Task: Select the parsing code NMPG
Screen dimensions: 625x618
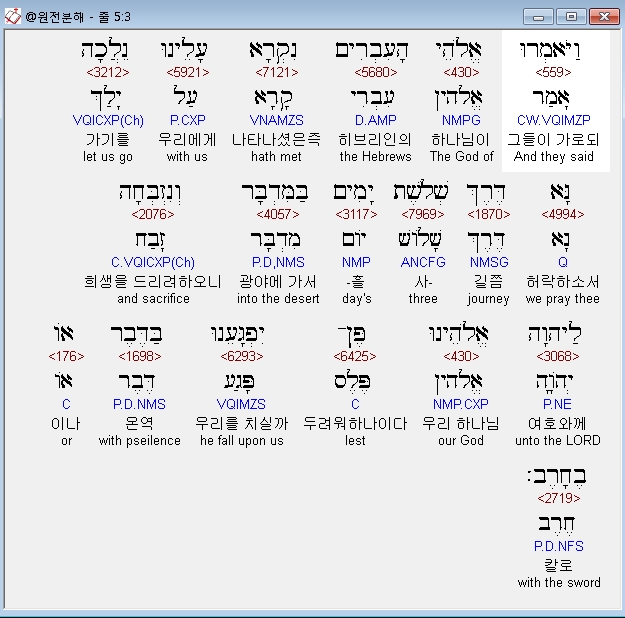Action: (461, 120)
